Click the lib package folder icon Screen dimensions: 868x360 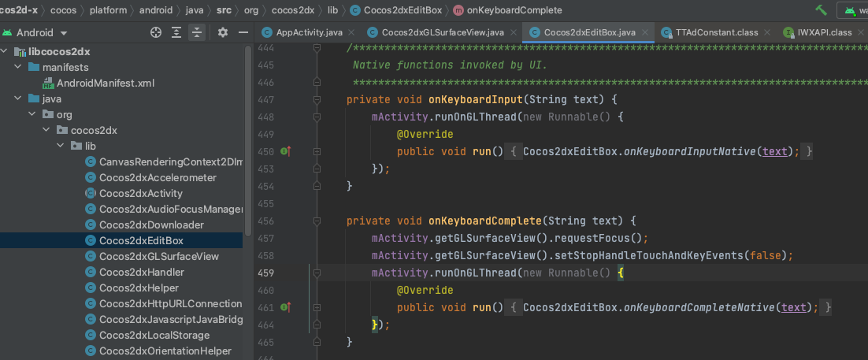pyautogui.click(x=76, y=147)
